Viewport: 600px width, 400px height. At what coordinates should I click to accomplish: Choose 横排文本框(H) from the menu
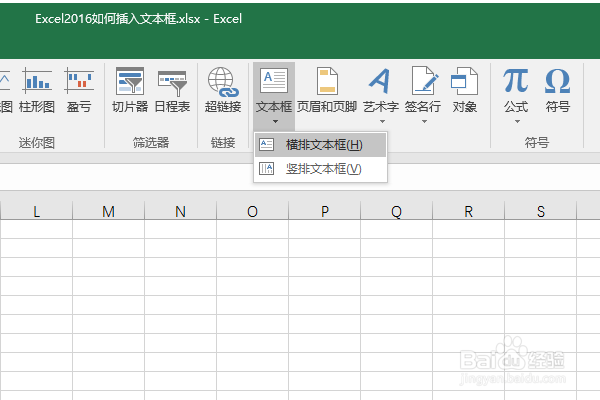tap(320, 145)
